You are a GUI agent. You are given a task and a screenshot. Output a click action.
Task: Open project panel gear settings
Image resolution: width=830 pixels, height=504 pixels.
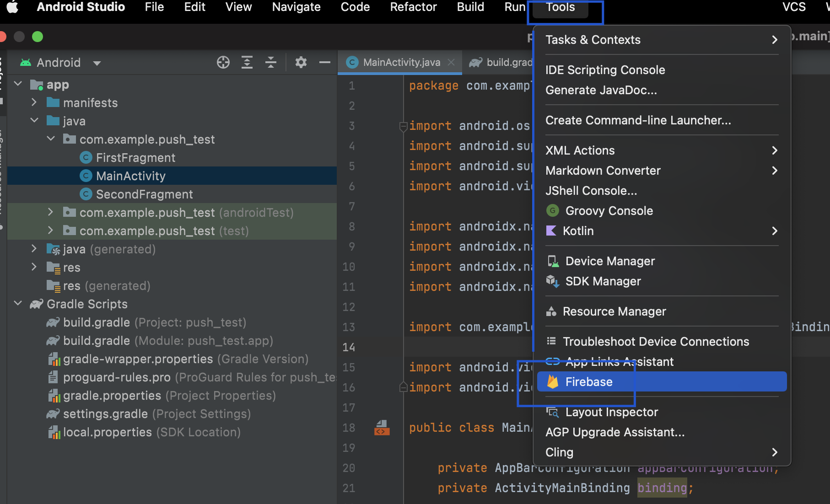tap(301, 62)
